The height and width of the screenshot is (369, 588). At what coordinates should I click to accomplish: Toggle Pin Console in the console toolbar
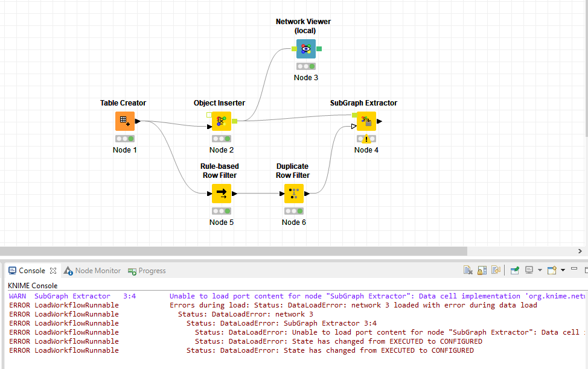pyautogui.click(x=515, y=270)
